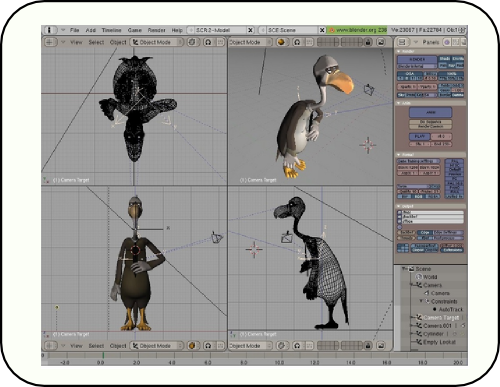Viewport: 500px width, 387px height.
Task: Click orange draw type icon in bottom-left view header
Action: point(192,346)
